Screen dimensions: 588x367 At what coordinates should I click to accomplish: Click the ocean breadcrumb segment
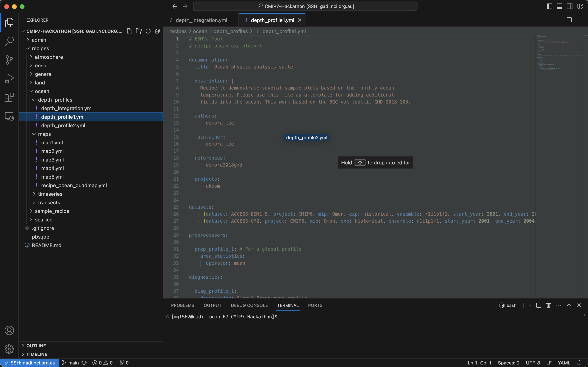[x=200, y=31]
